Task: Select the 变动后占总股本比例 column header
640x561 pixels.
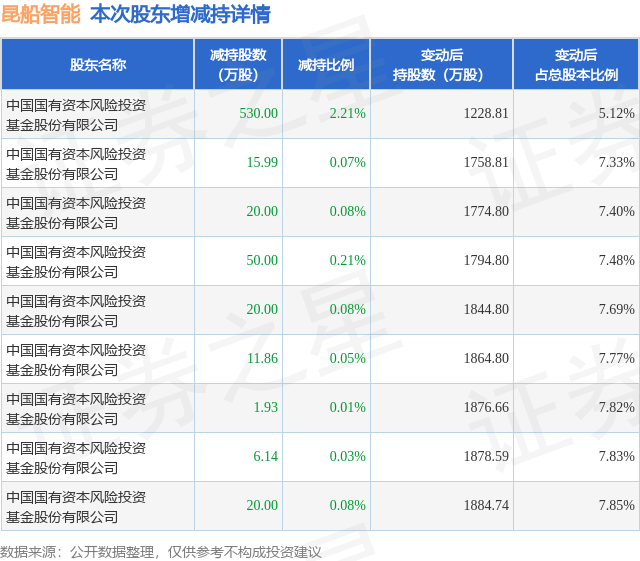Action: point(576,65)
